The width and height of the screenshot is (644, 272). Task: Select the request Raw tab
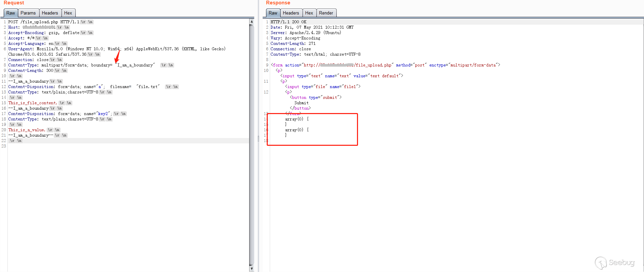(10, 13)
